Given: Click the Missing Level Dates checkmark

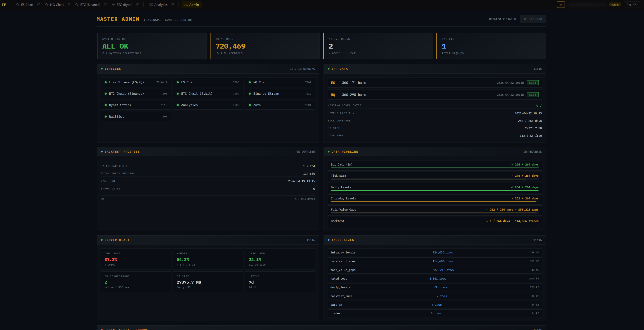Looking at the screenshot, I should pos(541,106).
